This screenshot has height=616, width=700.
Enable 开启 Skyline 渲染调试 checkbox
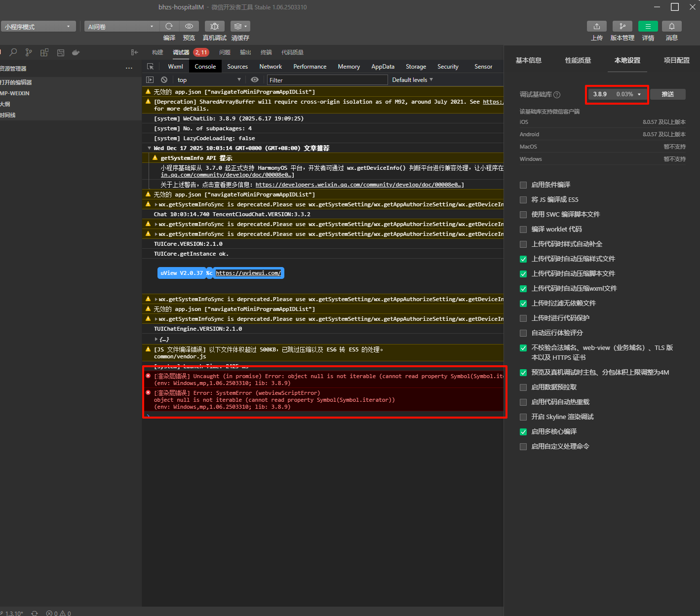(x=523, y=417)
